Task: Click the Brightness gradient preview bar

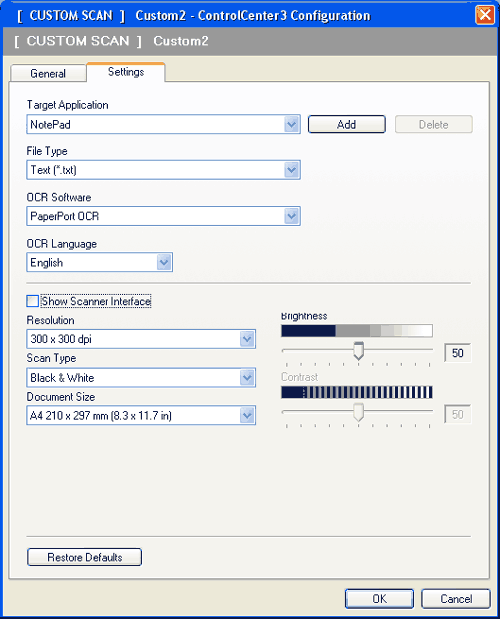Action: click(x=357, y=331)
